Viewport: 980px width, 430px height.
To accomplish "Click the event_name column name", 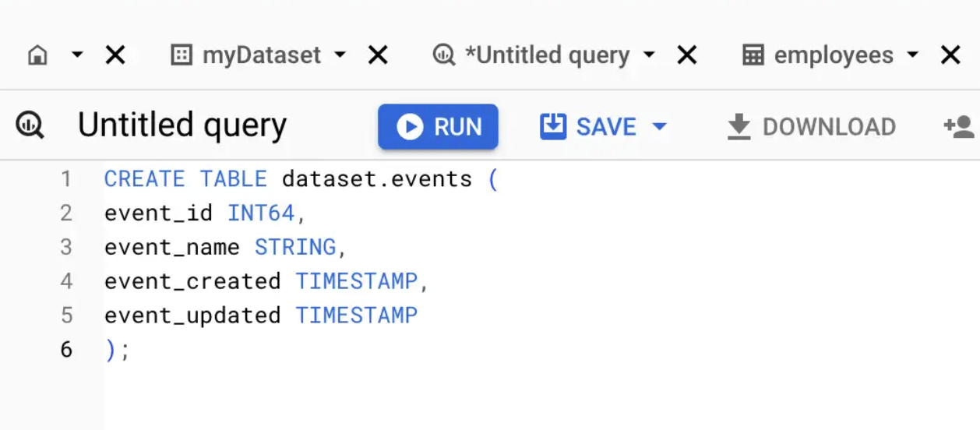I will coord(172,248).
